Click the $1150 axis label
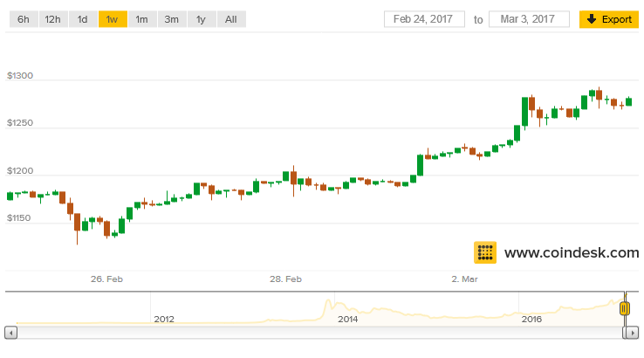 (19, 218)
